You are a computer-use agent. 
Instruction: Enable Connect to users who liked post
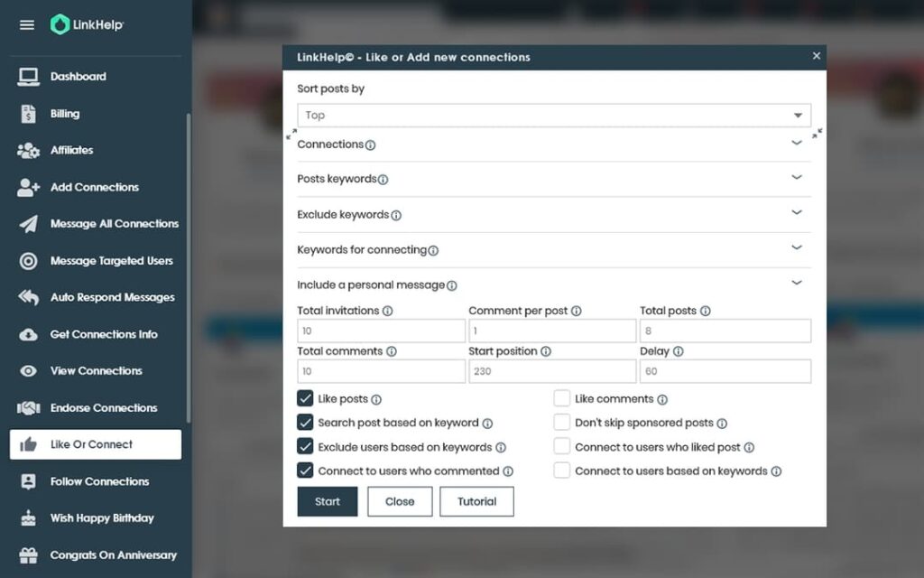(x=561, y=446)
